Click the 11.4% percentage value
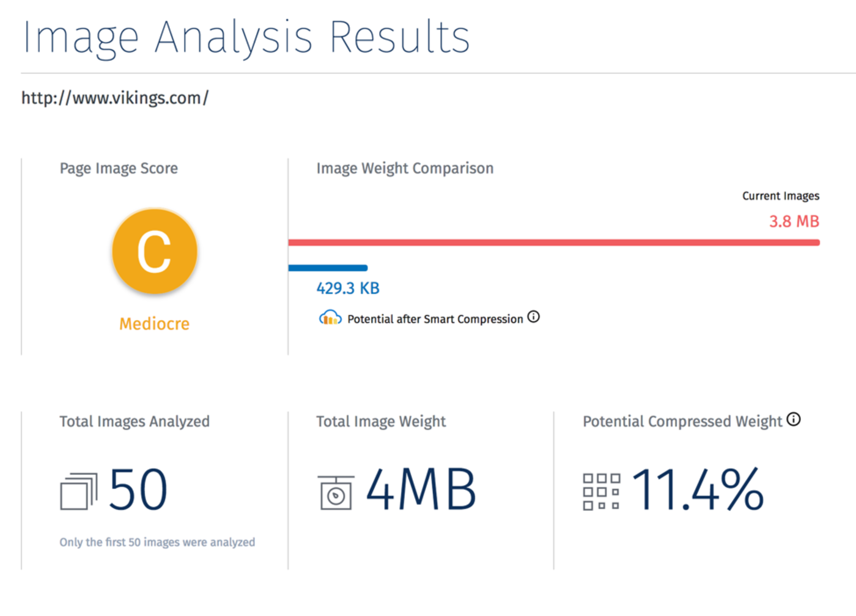This screenshot has width=856, height=616. coord(698,490)
